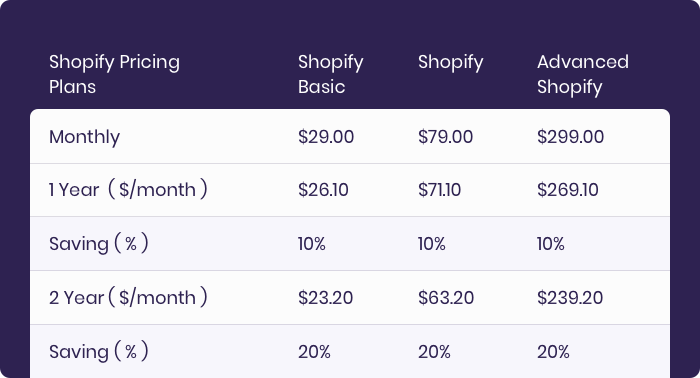This screenshot has height=378, width=700.
Task: Select the $23.20 two-year price
Action: 325,298
